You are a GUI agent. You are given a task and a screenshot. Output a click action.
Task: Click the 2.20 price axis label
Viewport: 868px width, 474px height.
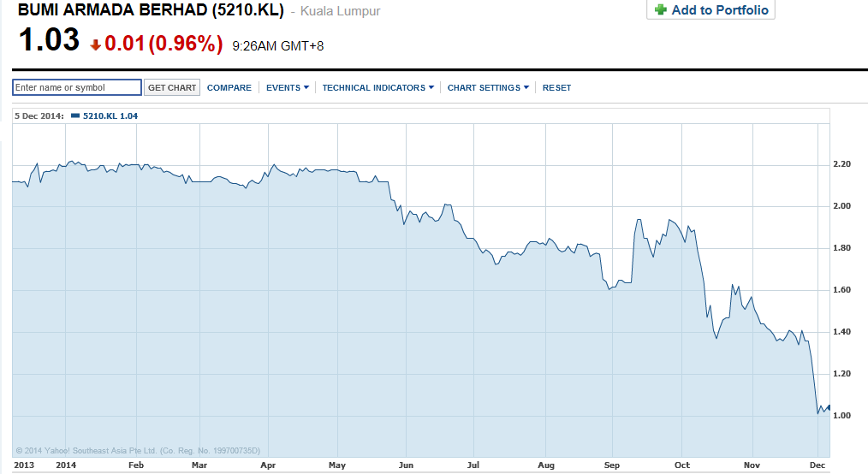tap(841, 163)
